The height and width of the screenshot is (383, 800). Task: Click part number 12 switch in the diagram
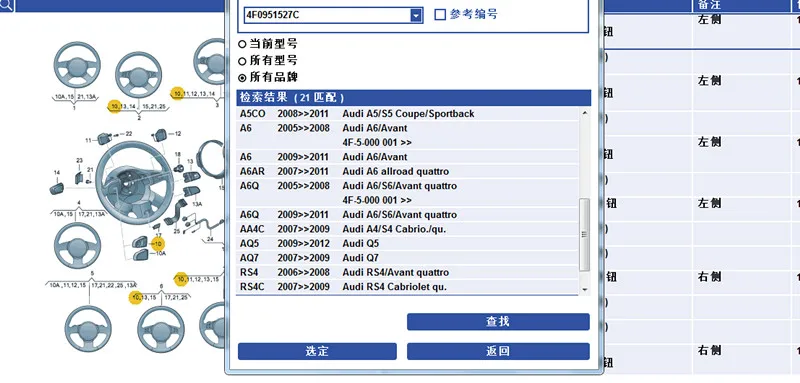tap(160, 135)
